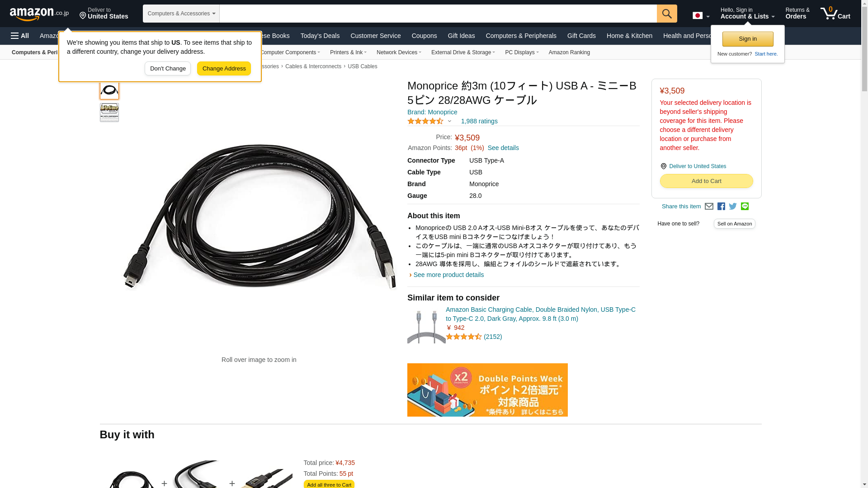868x488 pixels.
Task: Click the Add to Cart button
Action: (707, 181)
